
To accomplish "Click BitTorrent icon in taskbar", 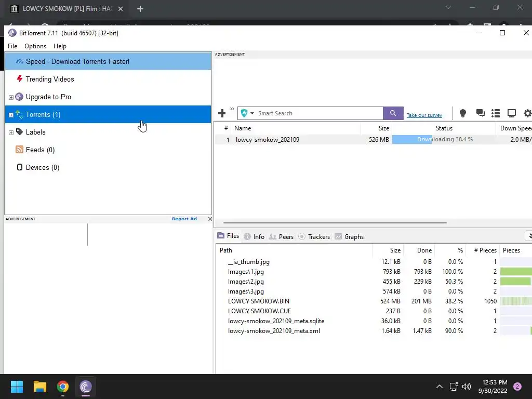I will [x=86, y=387].
